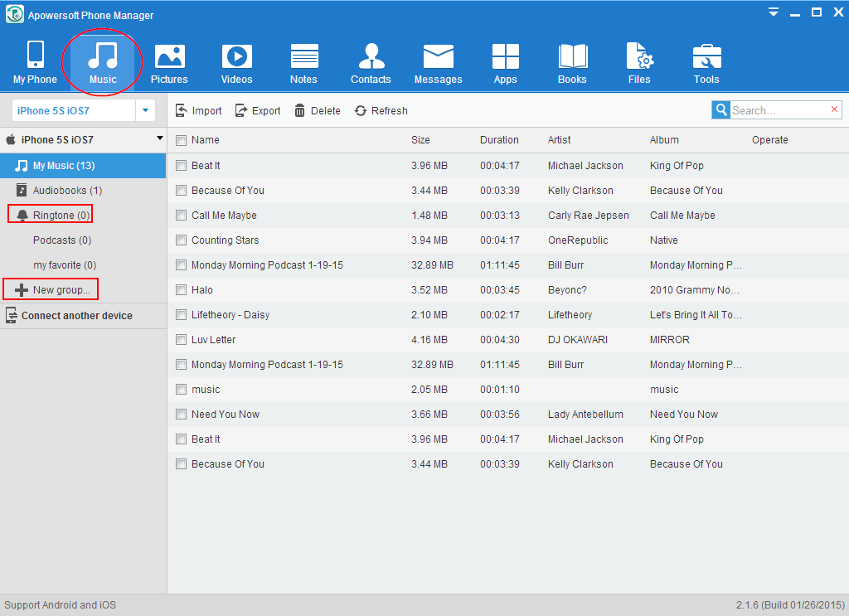The height and width of the screenshot is (616, 849).
Task: Tick the checkbox for Call Me Maybe
Action: (181, 216)
